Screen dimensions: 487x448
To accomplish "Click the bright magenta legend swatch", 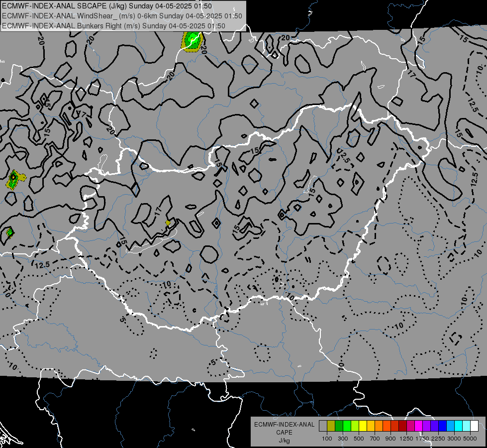I will point(419,426).
